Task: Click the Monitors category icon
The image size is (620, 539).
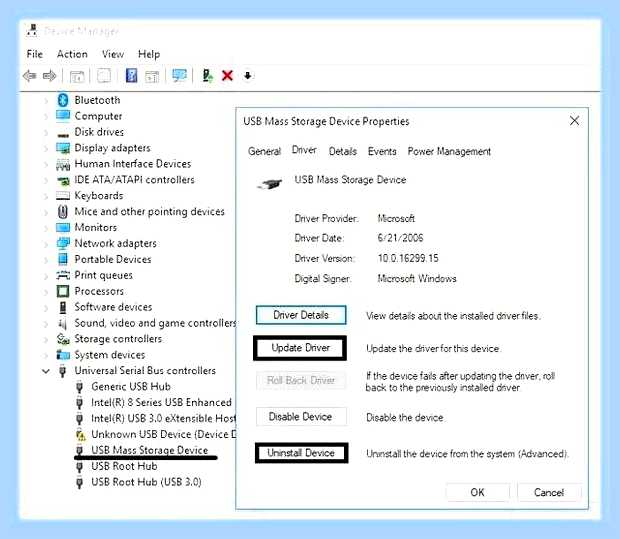Action: 63,227
